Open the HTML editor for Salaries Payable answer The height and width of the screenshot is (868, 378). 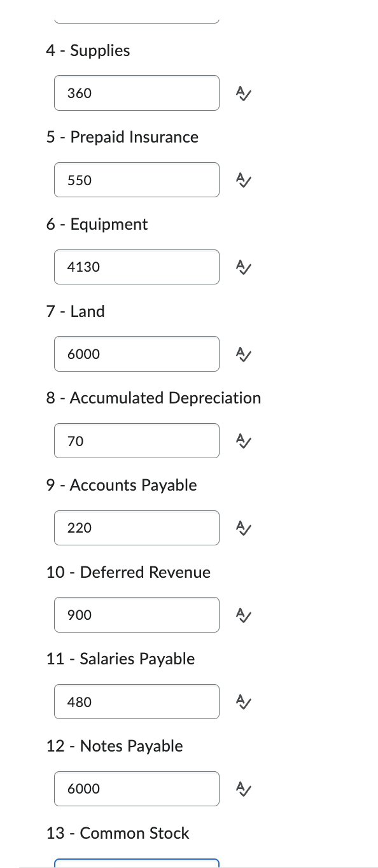242,702
